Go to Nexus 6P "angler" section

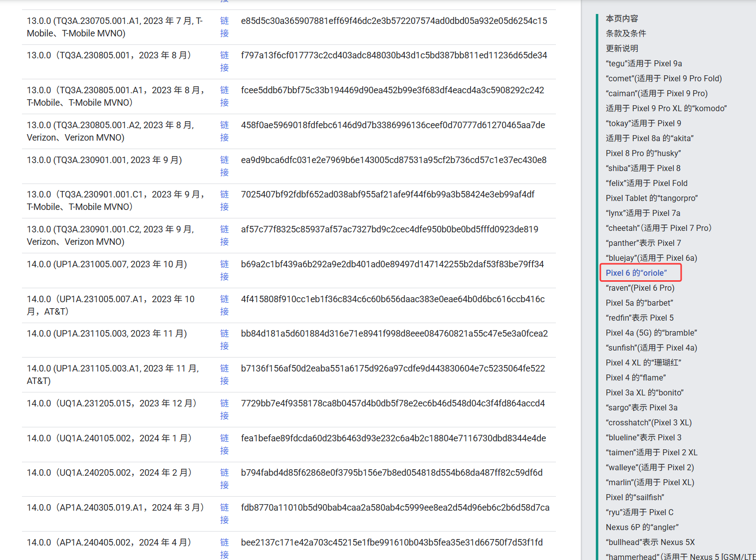(x=642, y=527)
